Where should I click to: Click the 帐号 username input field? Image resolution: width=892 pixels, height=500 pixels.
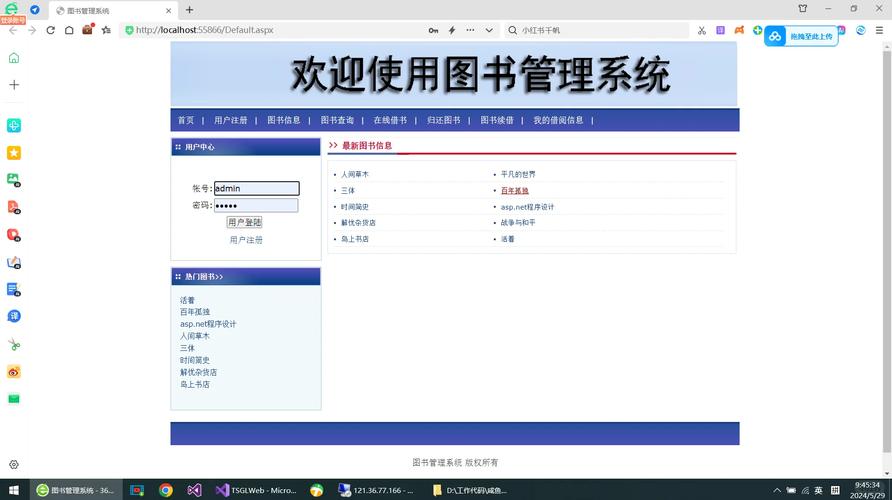(x=256, y=188)
